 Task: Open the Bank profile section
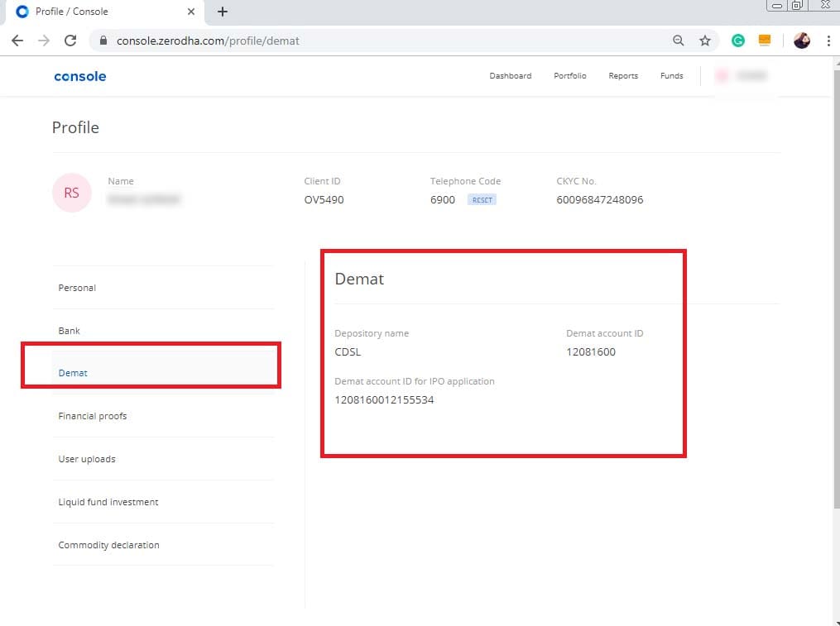[163, 331]
